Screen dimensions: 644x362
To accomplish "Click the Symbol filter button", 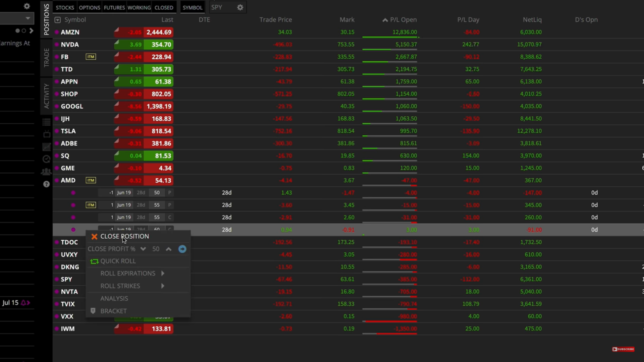I will [x=193, y=8].
